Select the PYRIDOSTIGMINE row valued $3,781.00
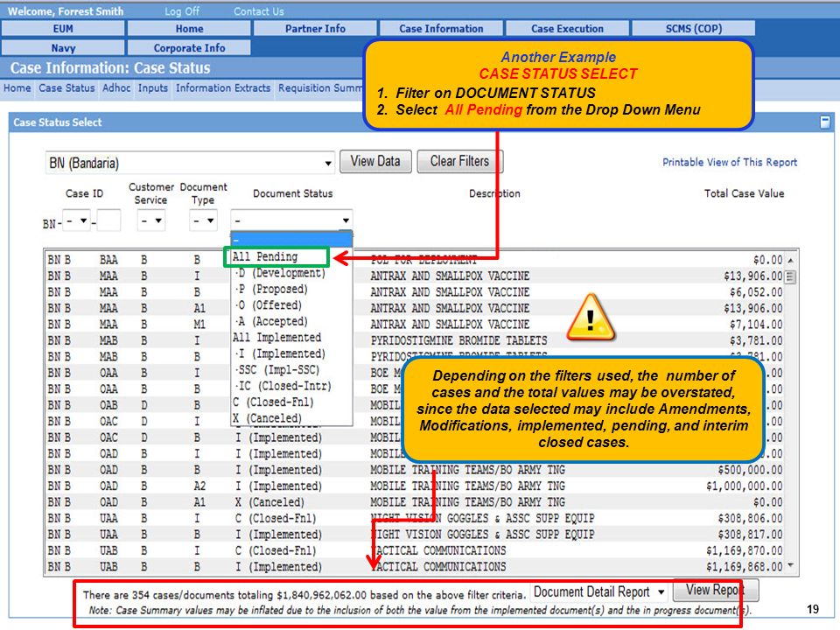Viewport: 840px width, 630px height. pyautogui.click(x=415, y=340)
